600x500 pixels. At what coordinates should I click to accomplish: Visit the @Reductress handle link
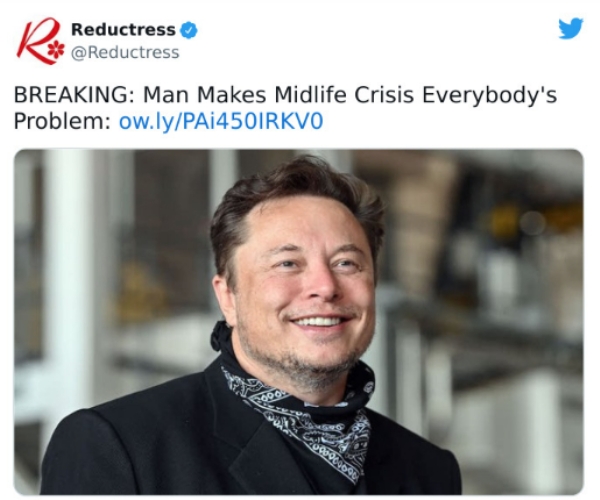[125, 52]
